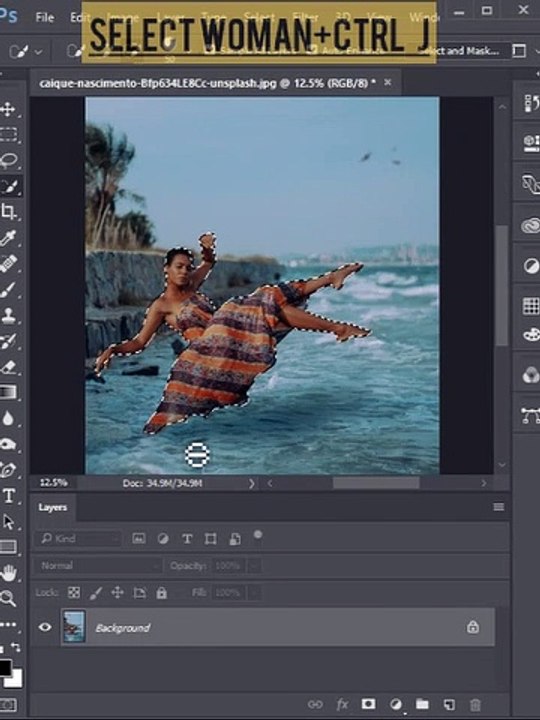Select the Dodge tool
The width and height of the screenshot is (540, 720).
click(8, 444)
